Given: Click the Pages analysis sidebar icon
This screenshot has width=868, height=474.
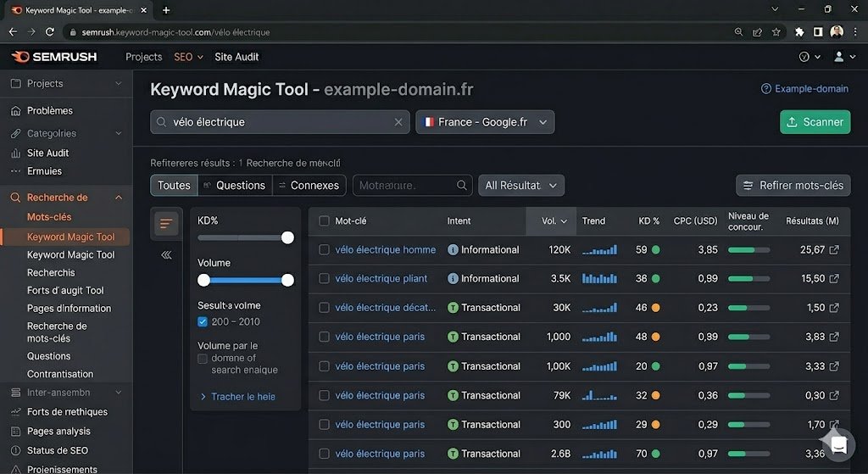Looking at the screenshot, I should [15, 432].
